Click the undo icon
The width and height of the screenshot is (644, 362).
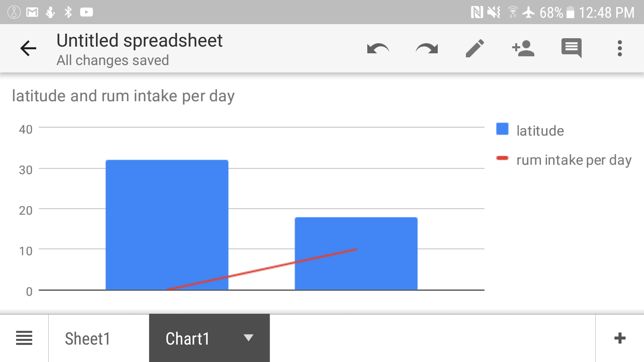pyautogui.click(x=378, y=49)
